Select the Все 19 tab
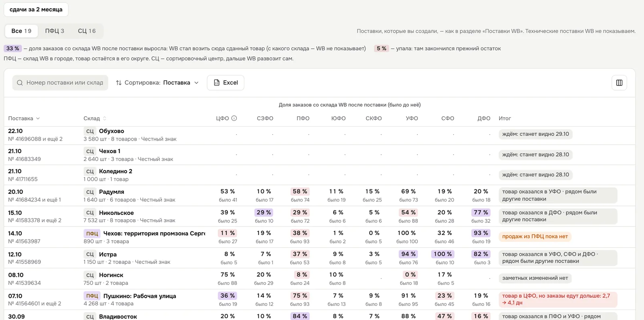This screenshot has width=644, height=320. 21,31
